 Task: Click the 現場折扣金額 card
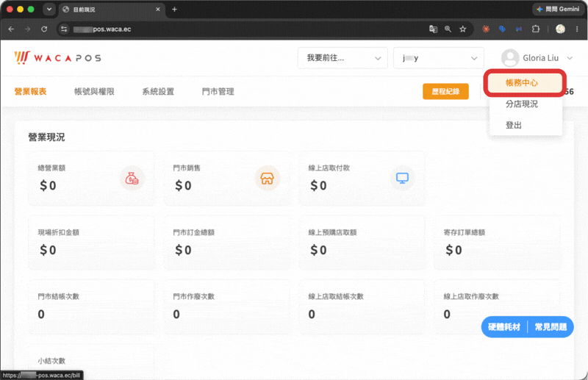pos(91,243)
